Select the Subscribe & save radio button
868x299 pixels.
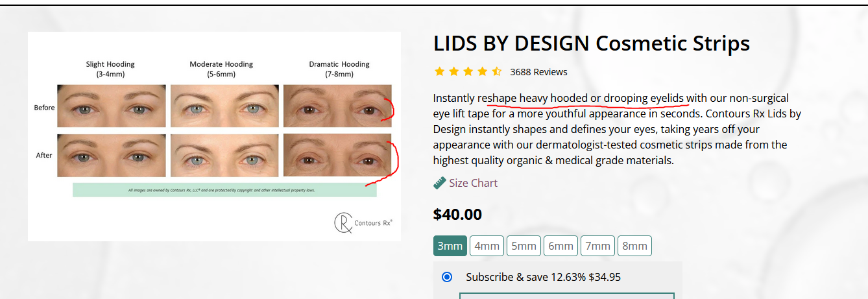pos(447,277)
